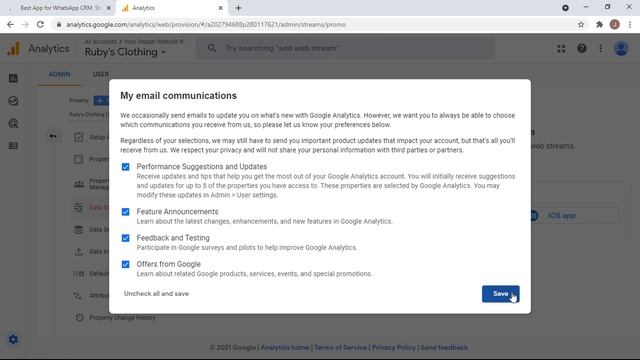
Task: Click the Data Import upload icon
Action: pyautogui.click(x=79, y=251)
